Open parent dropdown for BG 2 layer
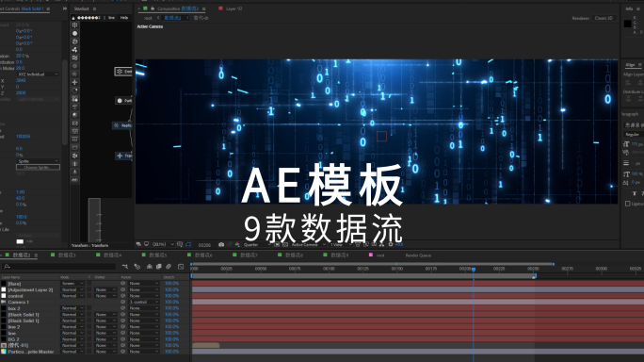 tap(144, 339)
